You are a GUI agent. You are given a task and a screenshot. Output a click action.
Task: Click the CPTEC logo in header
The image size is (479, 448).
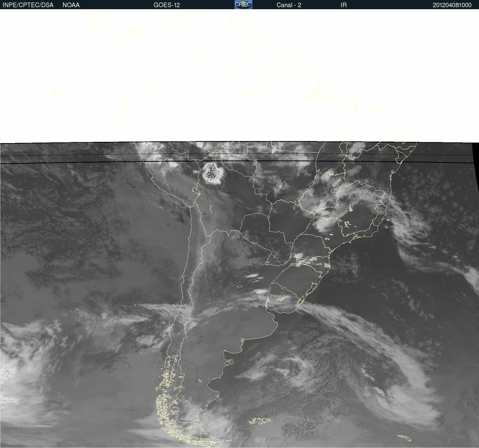click(x=243, y=5)
